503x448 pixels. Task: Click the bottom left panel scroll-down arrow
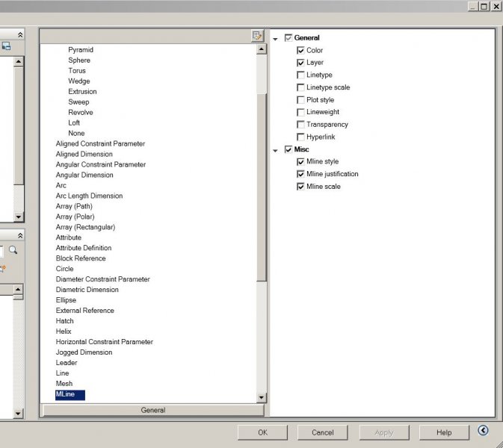(18, 414)
